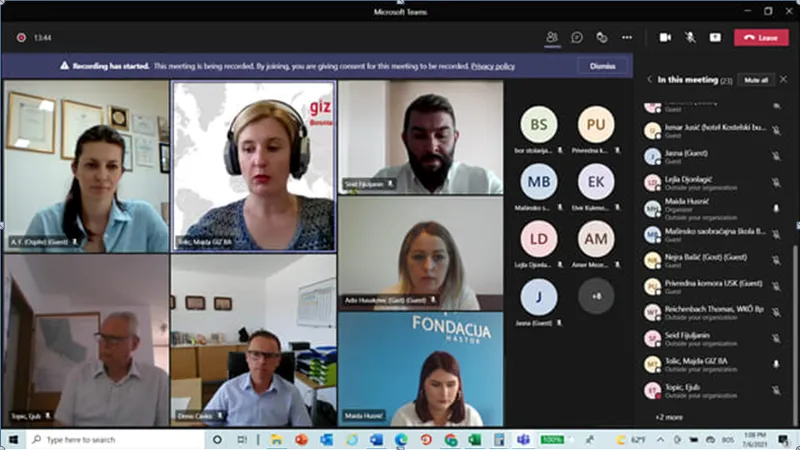Toggle the muted mic icon next to Lejla Djonlagić
The width and height of the screenshot is (800, 450).
click(776, 182)
